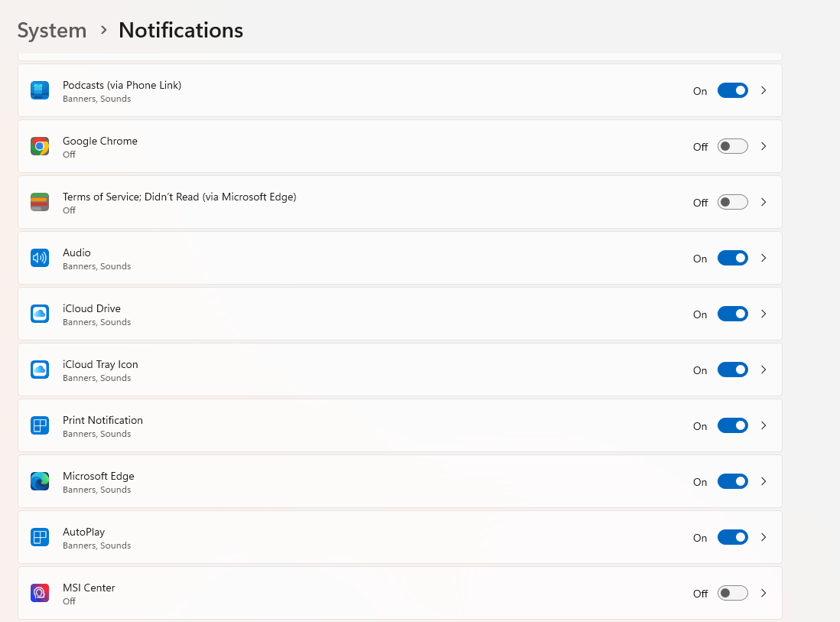Disable iCloud Tray Icon notifications toggle
Image resolution: width=840 pixels, height=622 pixels.
732,370
